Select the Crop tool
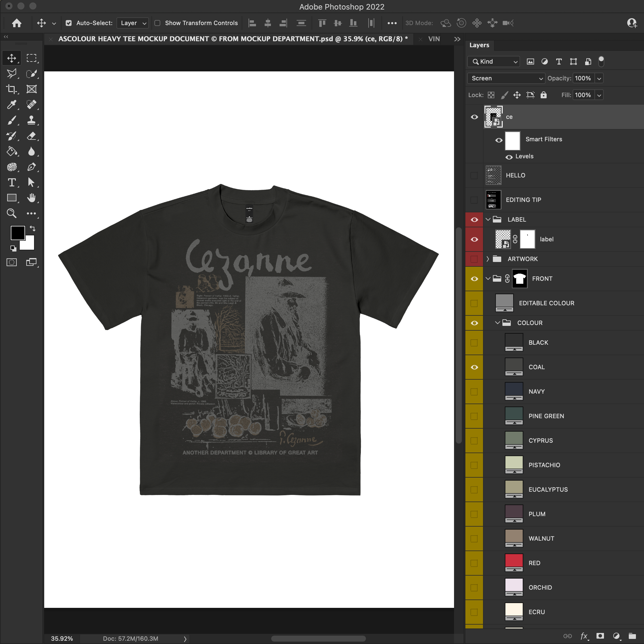This screenshot has height=644, width=644. point(12,89)
